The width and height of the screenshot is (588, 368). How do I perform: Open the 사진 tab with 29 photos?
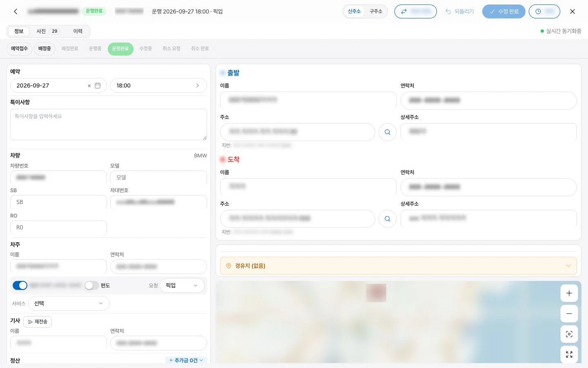pos(48,31)
